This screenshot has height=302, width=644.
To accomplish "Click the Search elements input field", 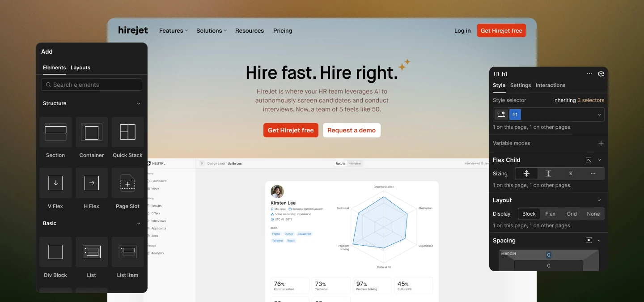I will pyautogui.click(x=91, y=85).
